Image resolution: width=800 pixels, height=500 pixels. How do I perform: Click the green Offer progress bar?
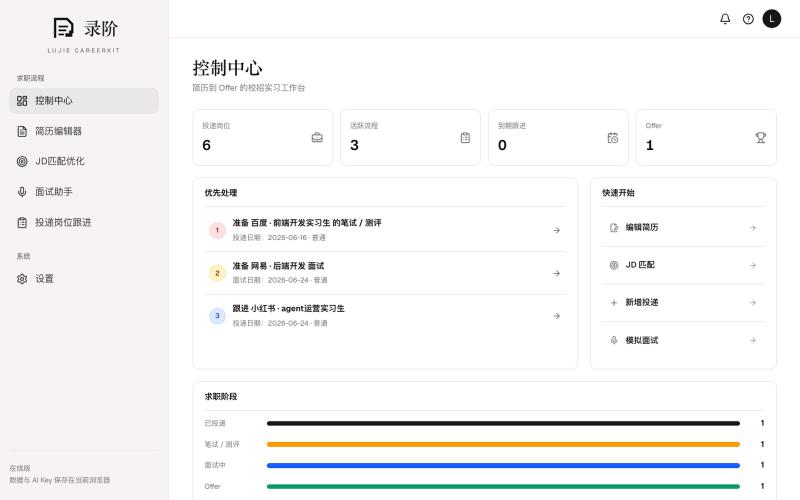pyautogui.click(x=503, y=486)
